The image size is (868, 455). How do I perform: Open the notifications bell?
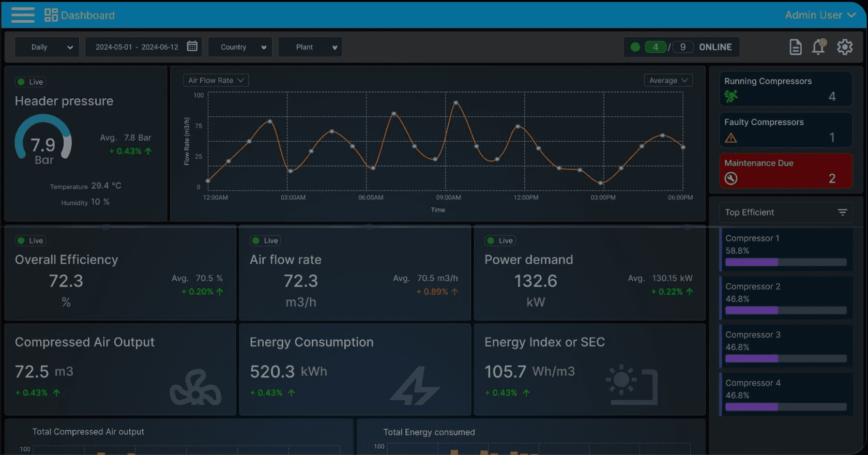(x=818, y=47)
